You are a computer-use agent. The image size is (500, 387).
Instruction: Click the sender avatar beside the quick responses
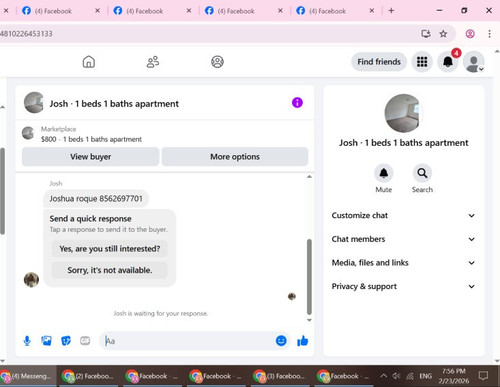coord(31,279)
